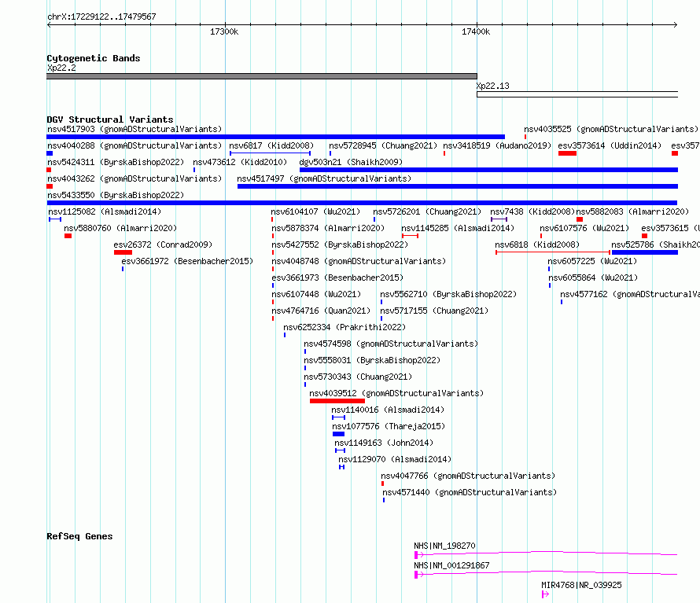The width and height of the screenshot is (700, 603).
Task: Click nsv4047766 gnomADStructuralVariants label
Action: tap(468, 476)
